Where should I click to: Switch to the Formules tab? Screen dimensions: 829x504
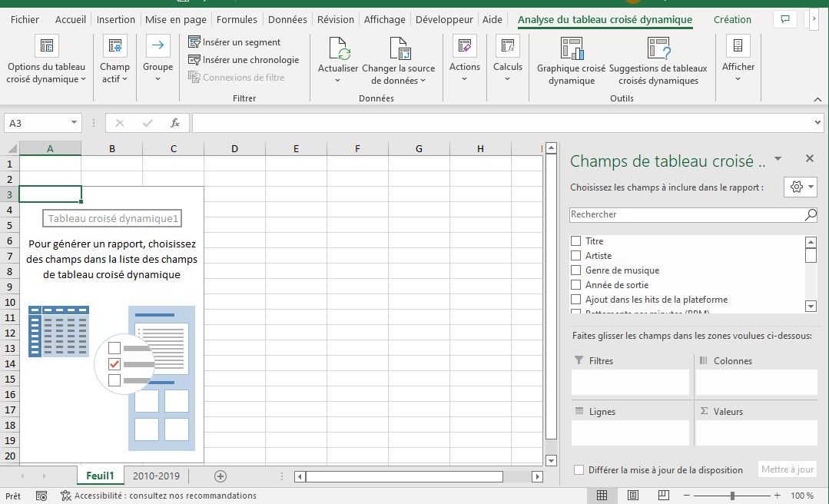[237, 19]
